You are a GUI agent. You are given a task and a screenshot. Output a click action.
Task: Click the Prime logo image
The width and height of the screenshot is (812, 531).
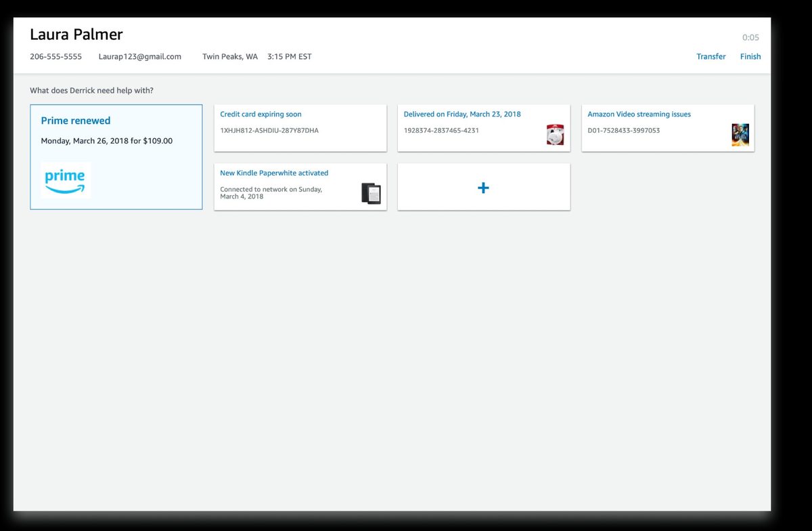pos(66,180)
